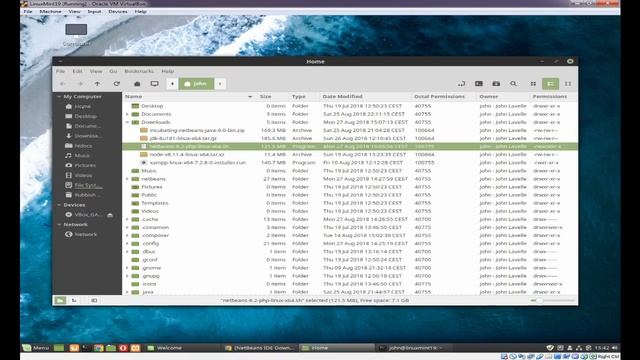Click the Home folder toolbar icon
Viewport: 640px width, 360px height.
point(137,84)
